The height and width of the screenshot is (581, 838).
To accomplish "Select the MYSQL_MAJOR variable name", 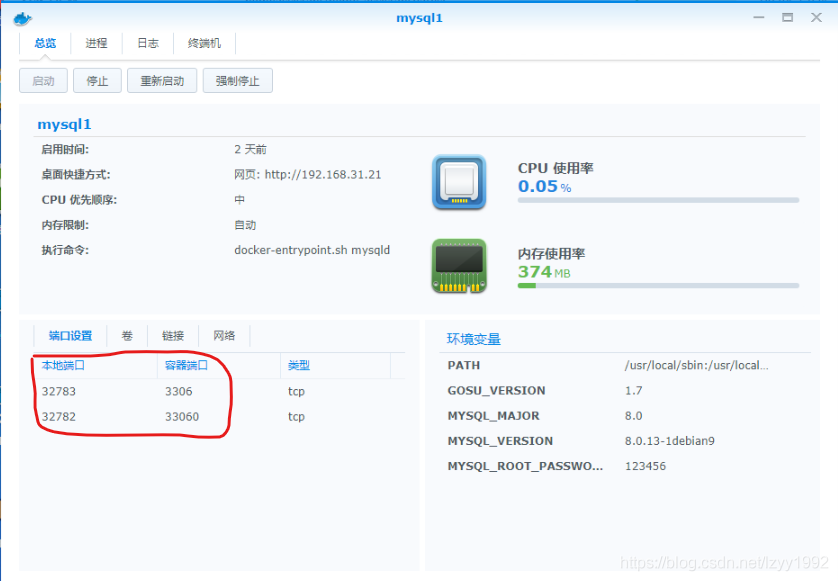I will pos(493,416).
